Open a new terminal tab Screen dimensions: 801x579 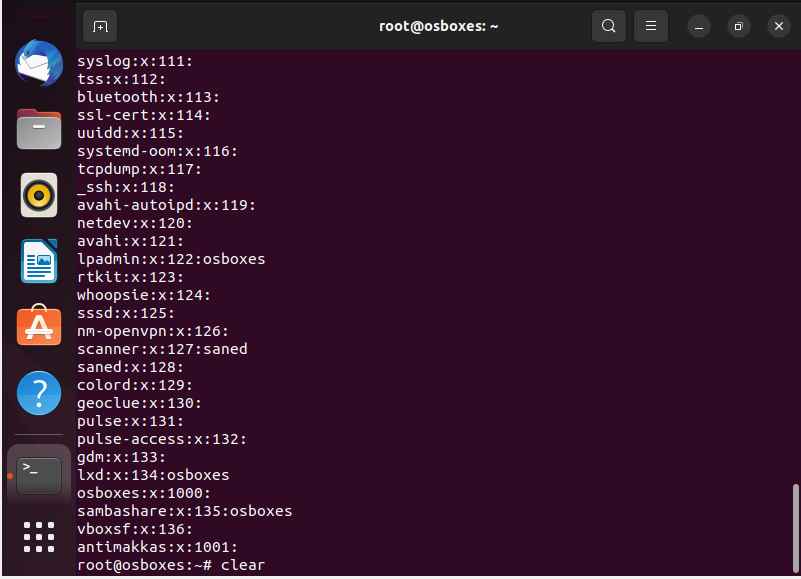100,26
